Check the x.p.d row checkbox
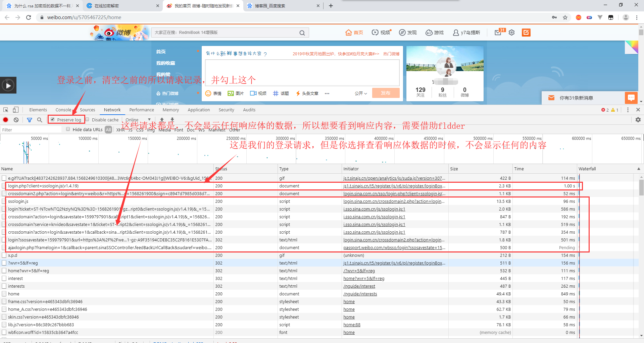 pos(4,255)
